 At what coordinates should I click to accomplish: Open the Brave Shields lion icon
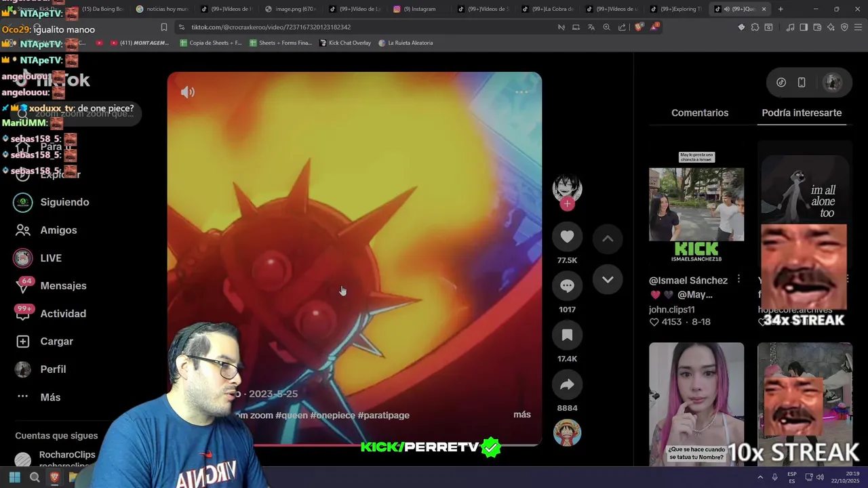tap(639, 27)
